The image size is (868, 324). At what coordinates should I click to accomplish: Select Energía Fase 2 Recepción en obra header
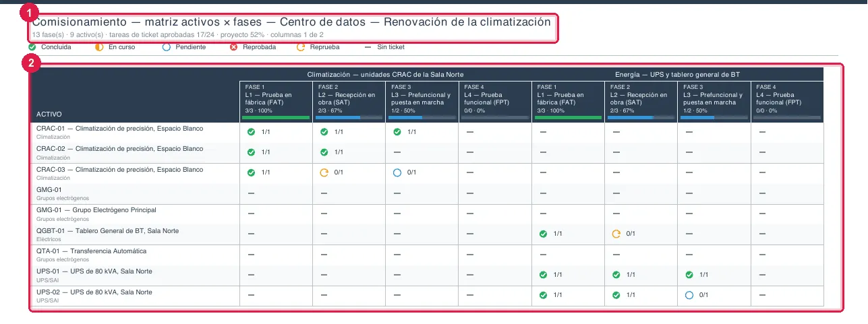[641, 102]
